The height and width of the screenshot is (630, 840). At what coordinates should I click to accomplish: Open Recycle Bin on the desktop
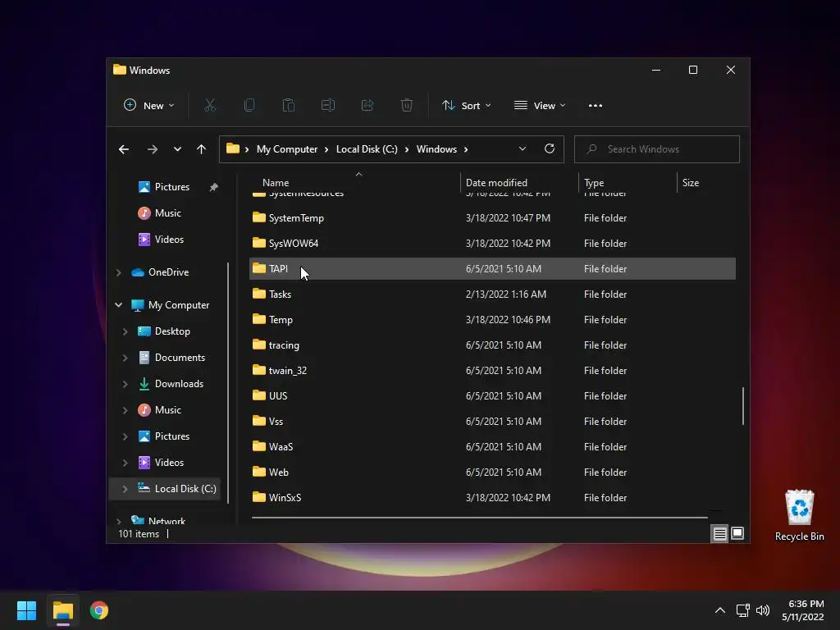point(799,515)
